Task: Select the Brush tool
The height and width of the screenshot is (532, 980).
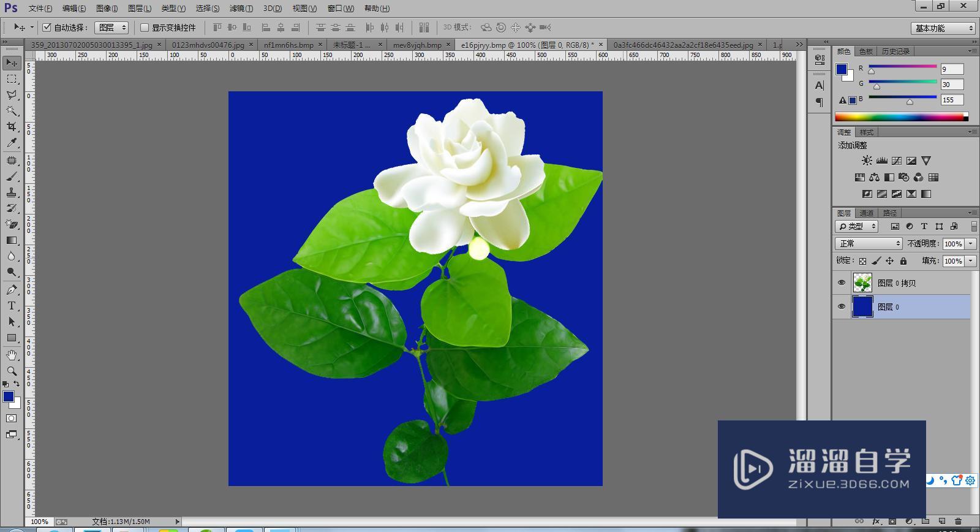Action: [11, 177]
